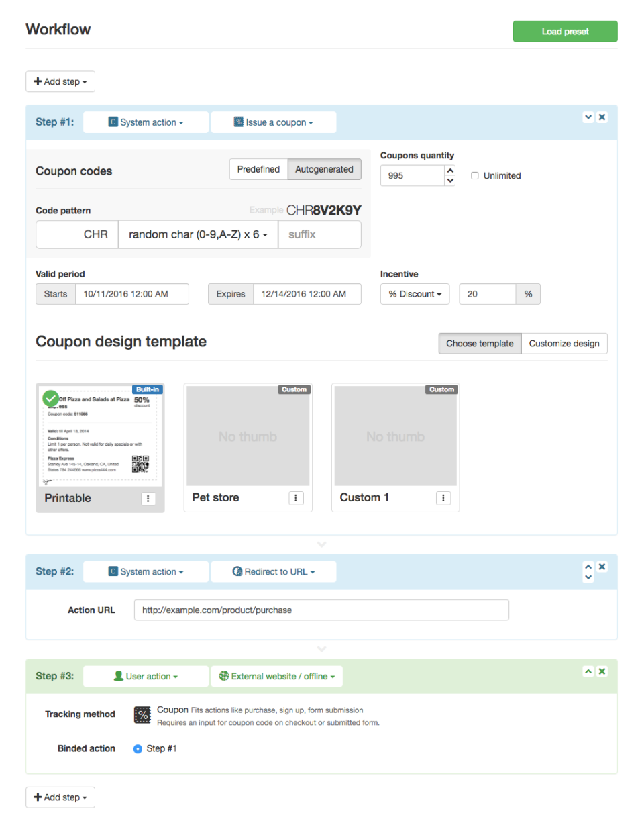Click the Built-in badge on Printable
Screen dimensions: 644x823
click(147, 389)
